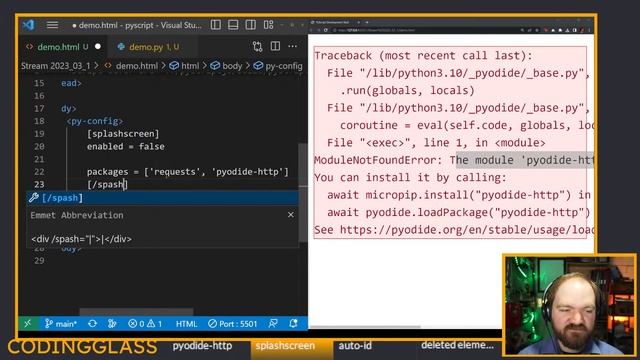The width and height of the screenshot is (640, 360).
Task: Click the pyodide.org link text in error
Action: click(x=467, y=230)
